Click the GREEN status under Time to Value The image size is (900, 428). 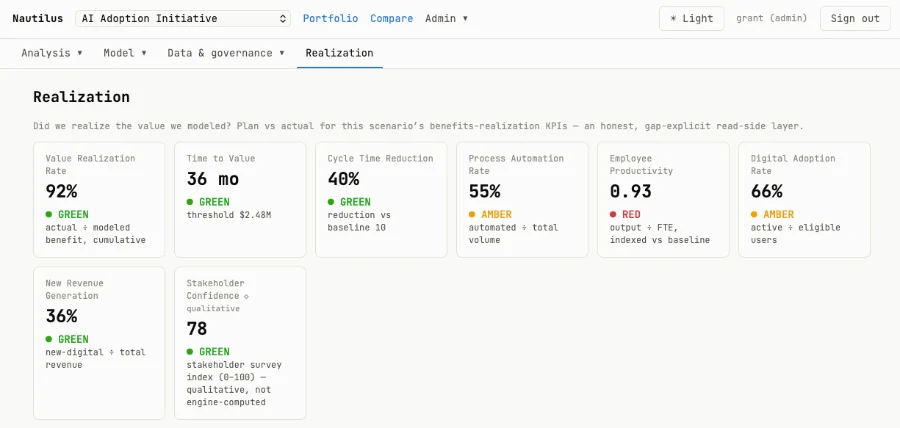(x=208, y=202)
